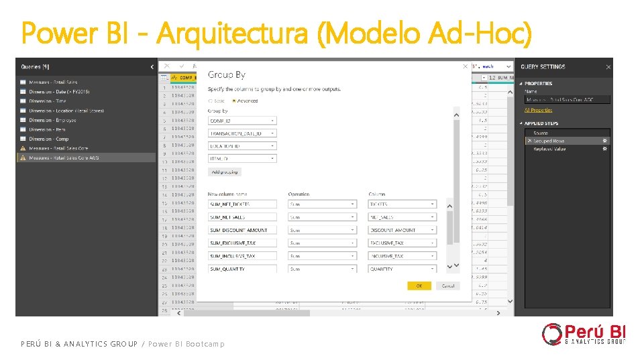
Task: Edit the SUM_EXCLUSIVE_TAX column name field
Action: tap(242, 243)
